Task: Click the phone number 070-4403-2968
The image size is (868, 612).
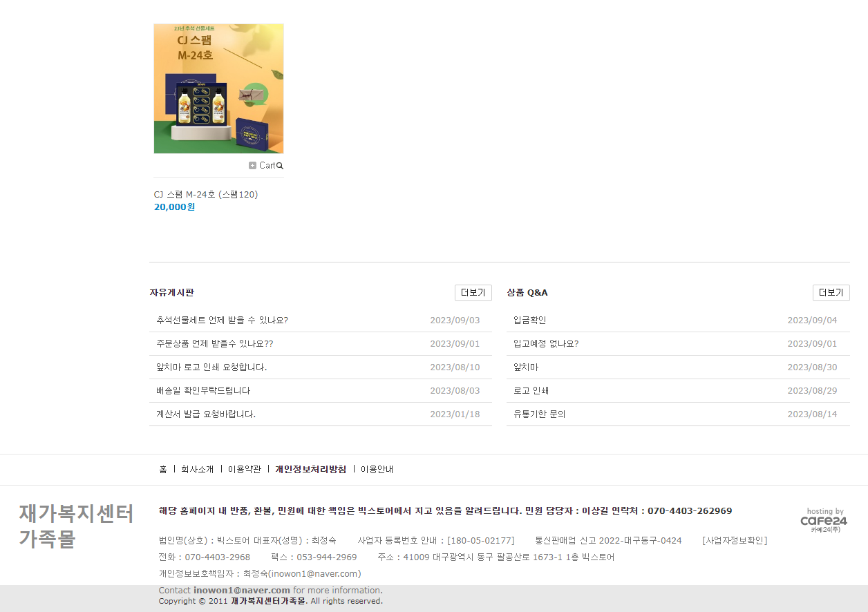Action: (x=218, y=557)
